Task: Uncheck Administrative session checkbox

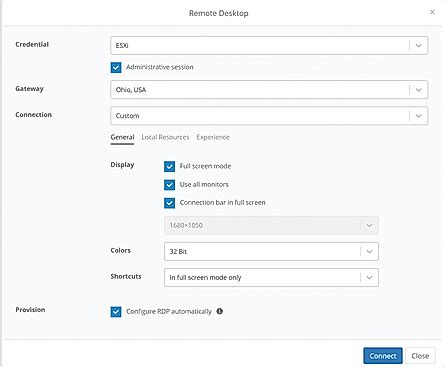Action: tap(116, 67)
